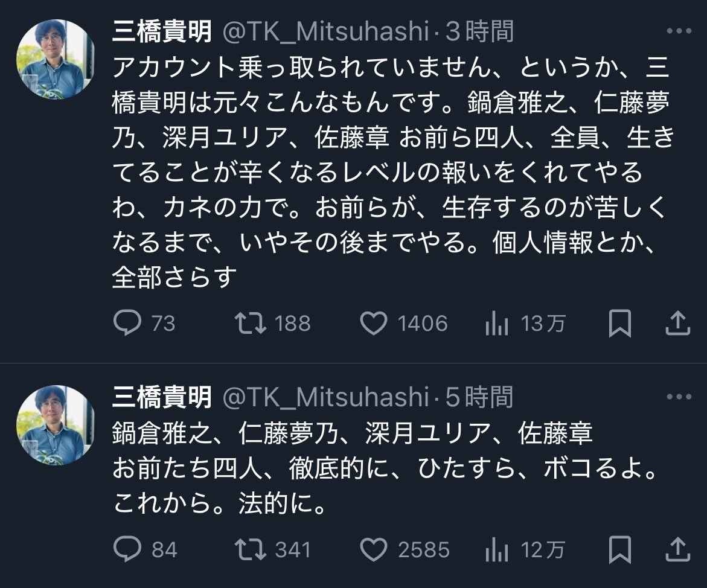Retweet the first tweet with 188 reposts

click(x=251, y=324)
